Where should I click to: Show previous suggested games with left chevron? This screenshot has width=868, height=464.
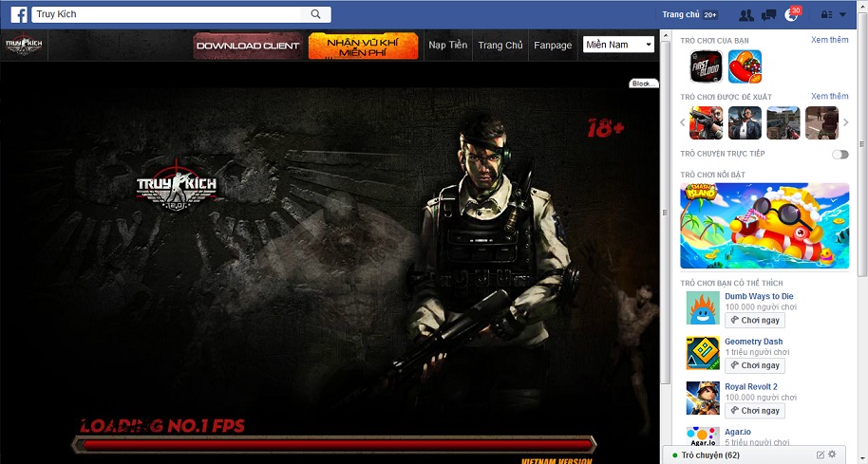pyautogui.click(x=683, y=122)
